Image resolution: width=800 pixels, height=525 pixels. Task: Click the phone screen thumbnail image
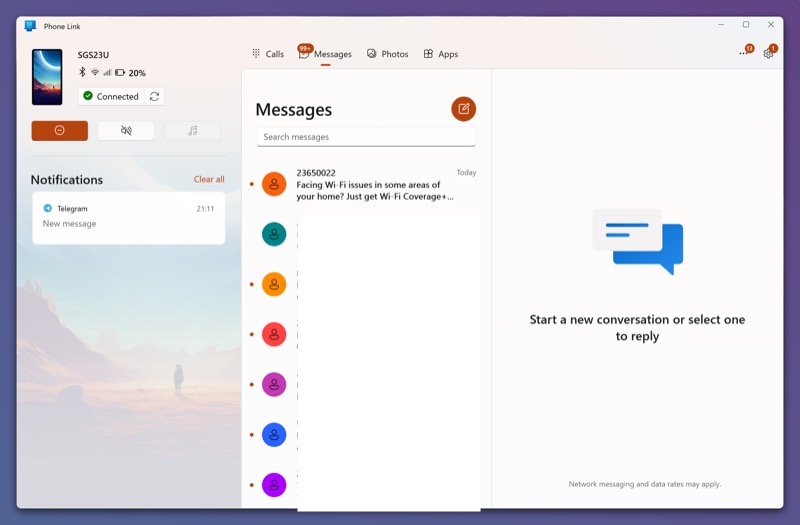pos(47,77)
